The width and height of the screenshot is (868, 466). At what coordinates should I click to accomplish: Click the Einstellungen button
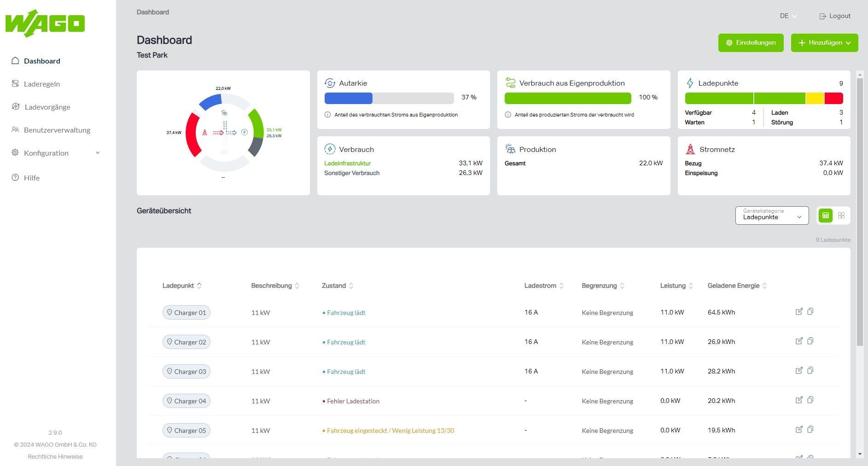pos(751,43)
